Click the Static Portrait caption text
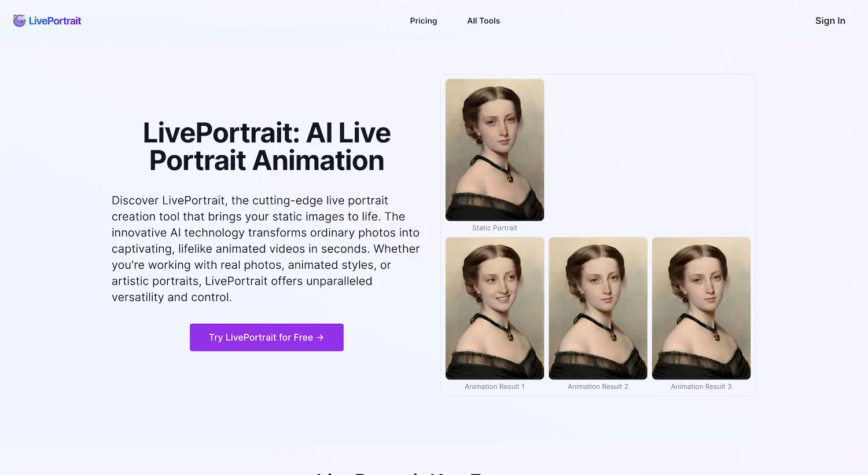This screenshot has width=868, height=475. pyautogui.click(x=494, y=228)
